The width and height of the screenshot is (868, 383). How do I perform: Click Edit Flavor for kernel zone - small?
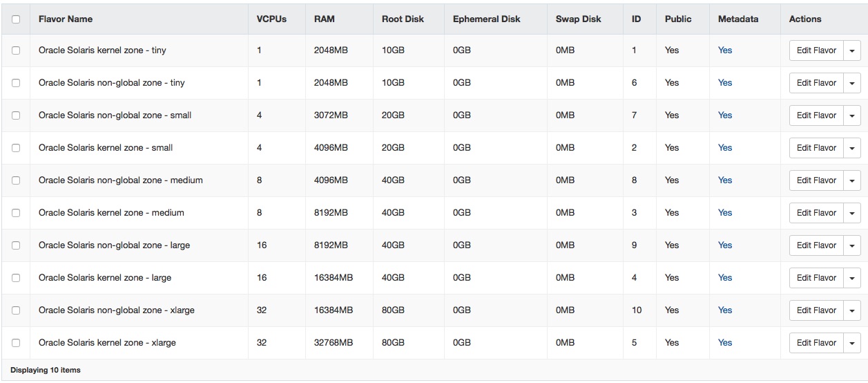point(816,148)
